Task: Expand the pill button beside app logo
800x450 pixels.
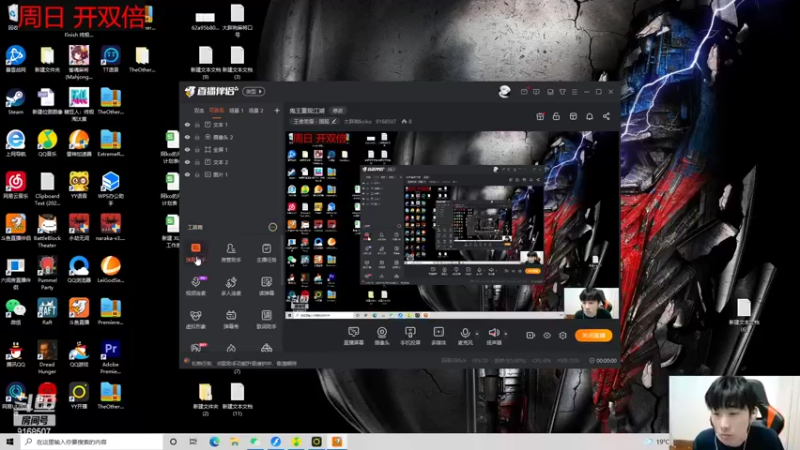Action: click(x=254, y=91)
